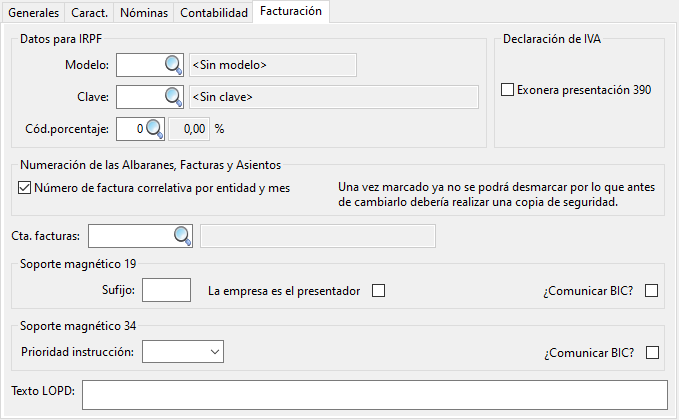
Task: Open the Caract. tab
Action: [89, 13]
